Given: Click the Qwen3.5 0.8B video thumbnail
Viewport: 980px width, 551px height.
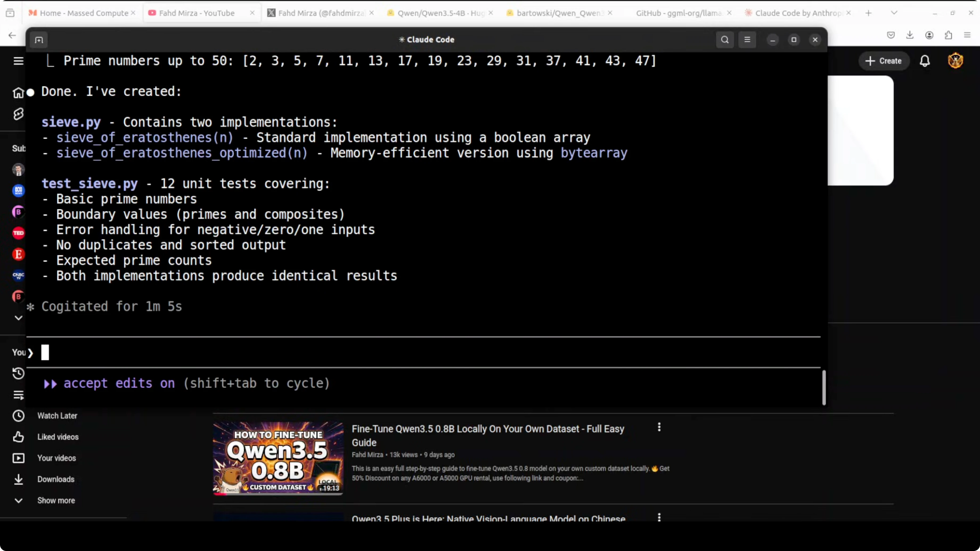Looking at the screenshot, I should (x=278, y=458).
